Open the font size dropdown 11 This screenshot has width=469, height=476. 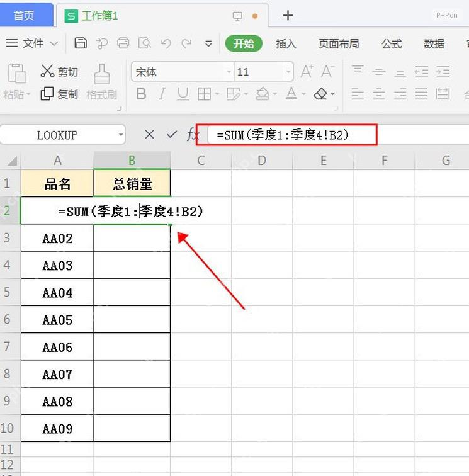click(x=288, y=72)
